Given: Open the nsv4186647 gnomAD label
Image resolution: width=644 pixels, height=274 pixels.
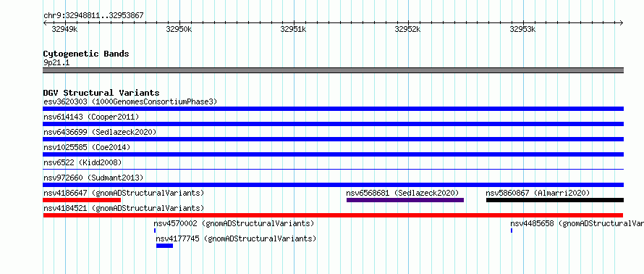Looking at the screenshot, I should point(124,193).
